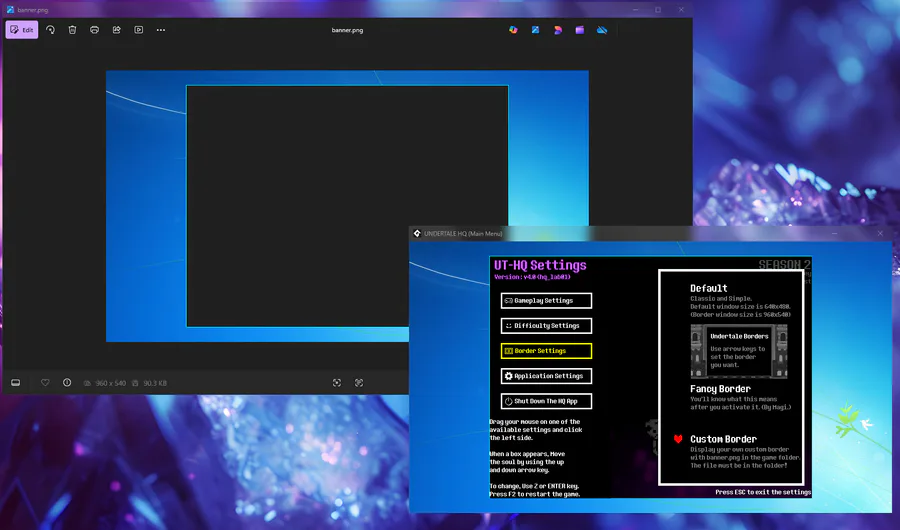Viewport: 900px width, 530px height.
Task: Click the UNDERTALE HQ title bar app icon
Action: point(417,233)
